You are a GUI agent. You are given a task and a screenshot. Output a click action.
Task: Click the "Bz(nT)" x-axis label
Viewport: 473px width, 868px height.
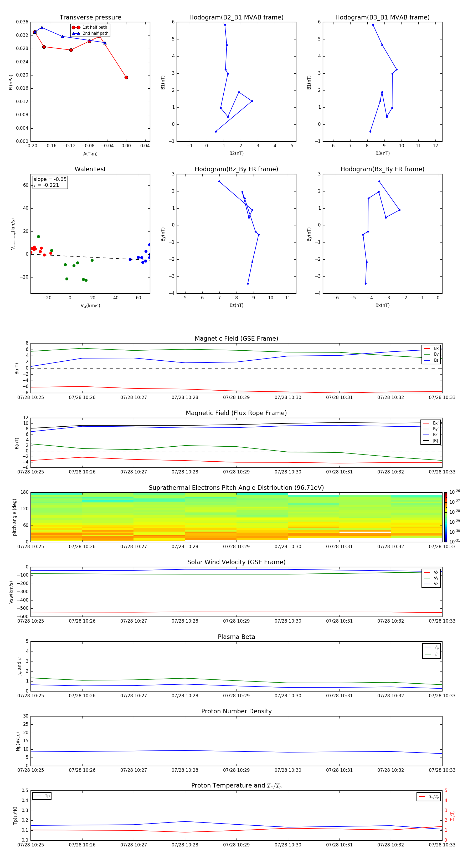236,305
